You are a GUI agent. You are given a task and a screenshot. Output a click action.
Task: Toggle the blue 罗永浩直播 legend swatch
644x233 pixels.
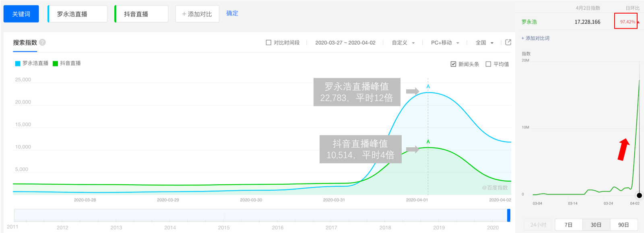pos(18,64)
